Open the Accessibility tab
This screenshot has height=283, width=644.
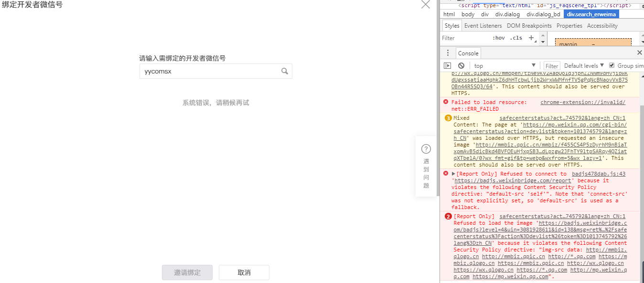click(x=602, y=26)
